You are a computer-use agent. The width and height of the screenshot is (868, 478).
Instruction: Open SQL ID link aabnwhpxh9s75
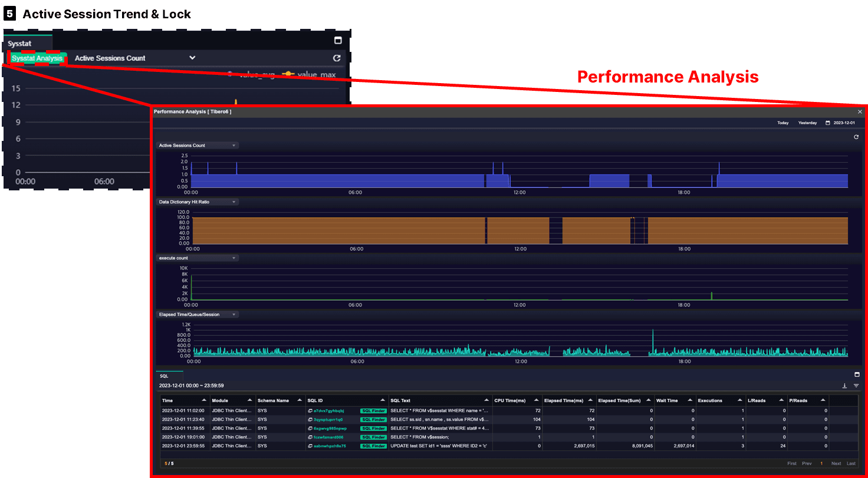click(330, 446)
